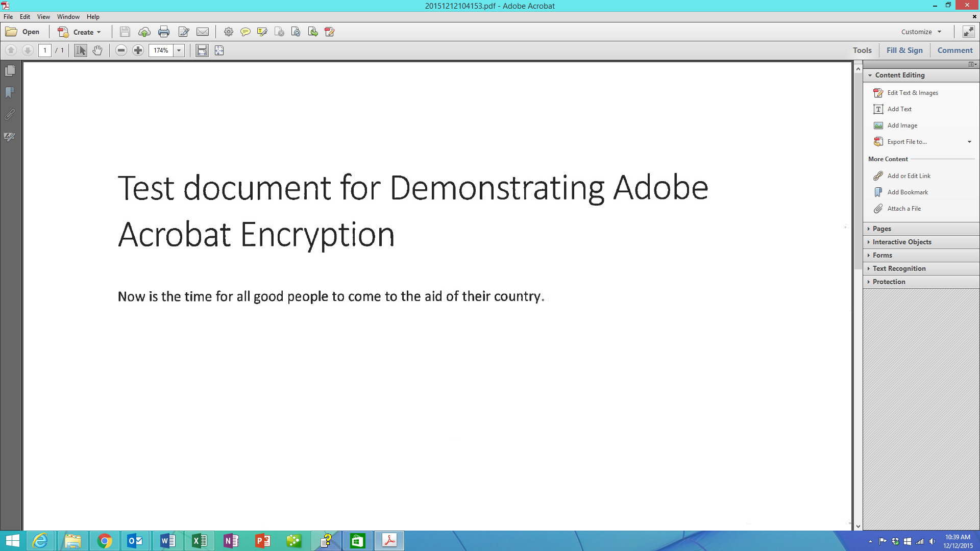
Task: Activate the Hand pan tool
Action: (x=97, y=50)
